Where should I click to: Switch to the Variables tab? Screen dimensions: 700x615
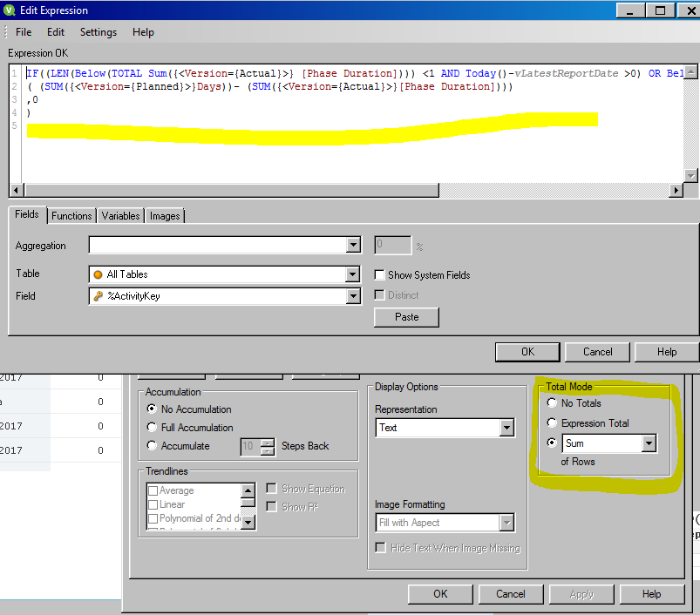click(x=120, y=216)
